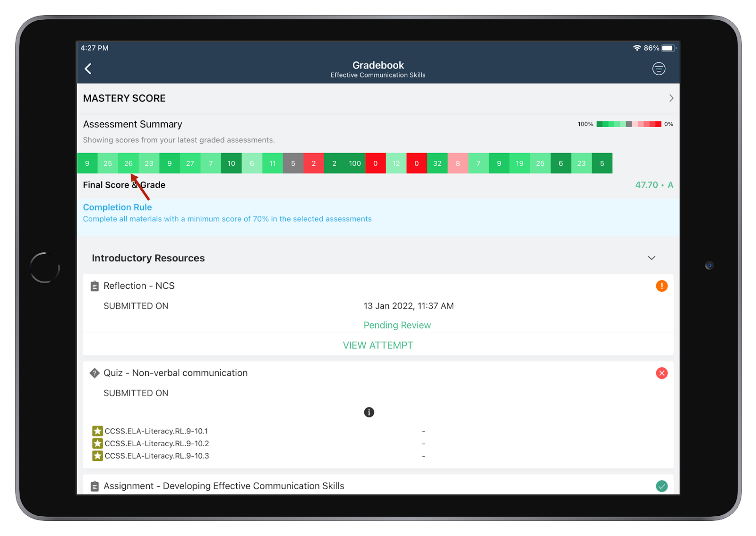Open Quiz - Non-verbal communication title

[175, 373]
